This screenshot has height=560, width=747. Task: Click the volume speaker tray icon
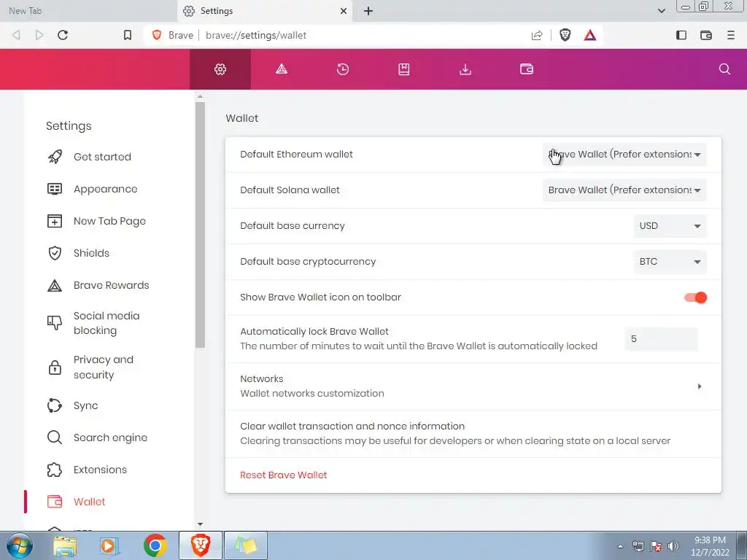[x=673, y=546]
